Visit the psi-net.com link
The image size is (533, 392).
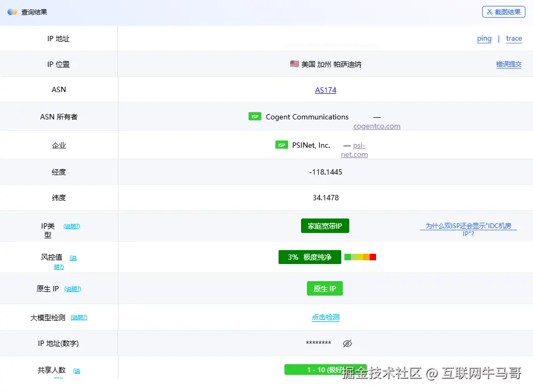354,150
